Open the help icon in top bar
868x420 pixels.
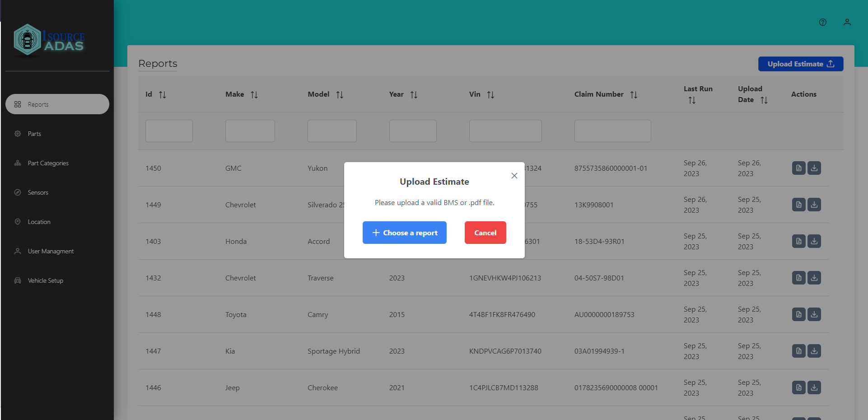[x=823, y=22]
